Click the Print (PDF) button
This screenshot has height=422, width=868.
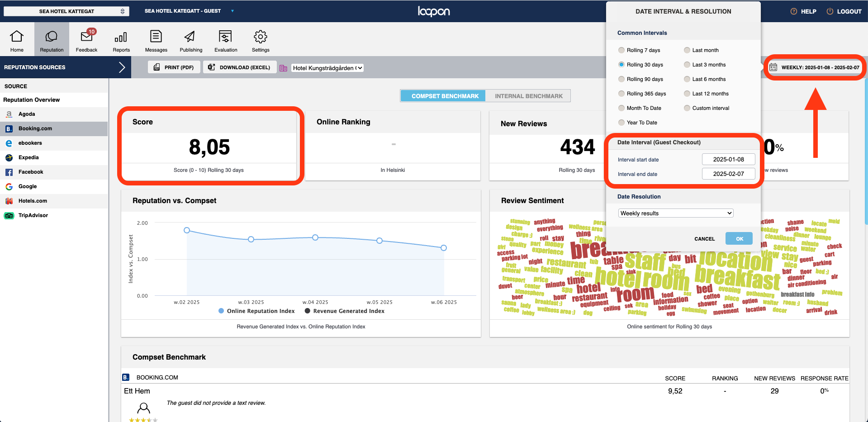174,67
